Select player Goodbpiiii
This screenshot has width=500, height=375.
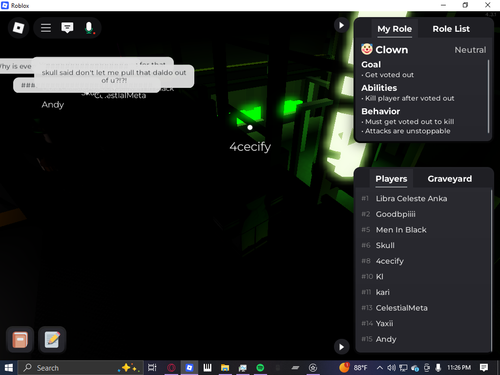(423, 214)
